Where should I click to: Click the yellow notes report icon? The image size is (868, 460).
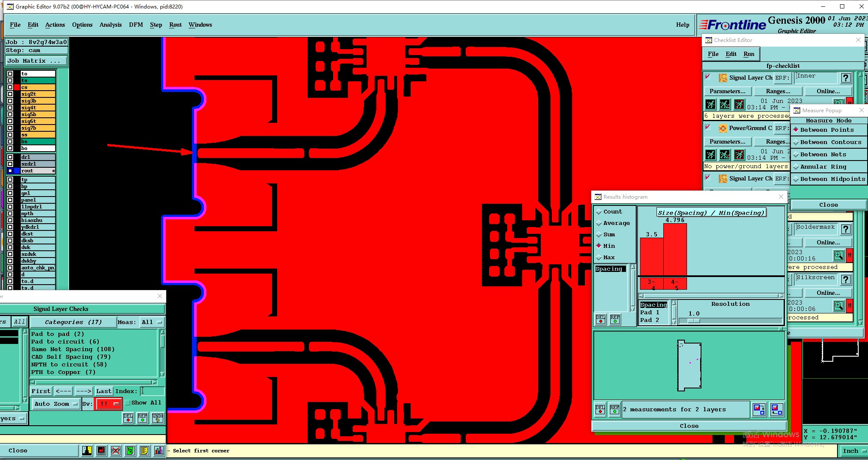pyautogui.click(x=144, y=451)
